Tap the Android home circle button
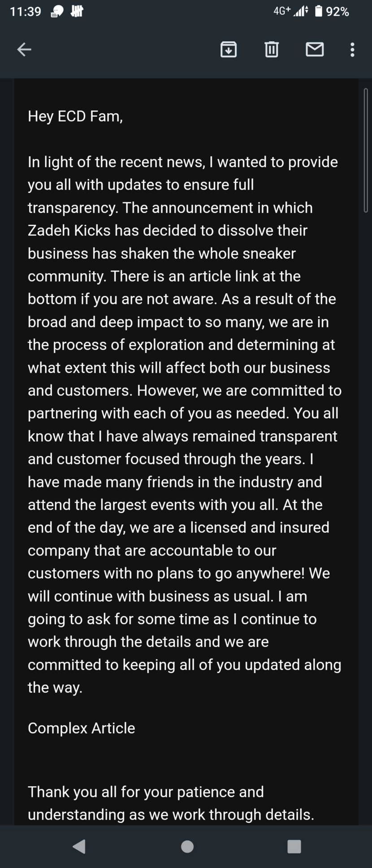372x868 pixels. click(187, 846)
